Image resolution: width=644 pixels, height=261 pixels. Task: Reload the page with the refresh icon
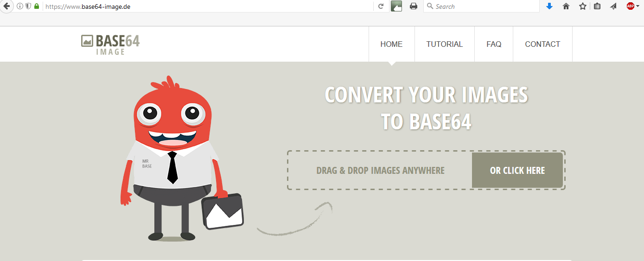[x=381, y=6]
